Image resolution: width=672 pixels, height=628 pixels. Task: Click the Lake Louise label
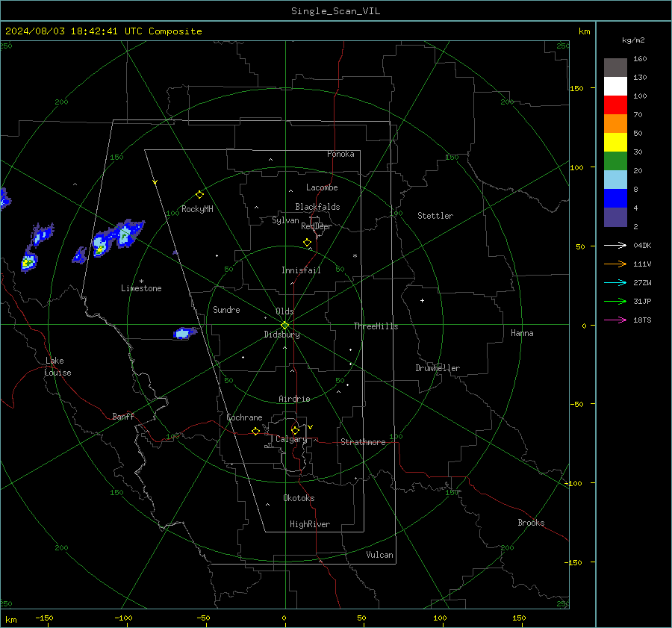click(57, 367)
